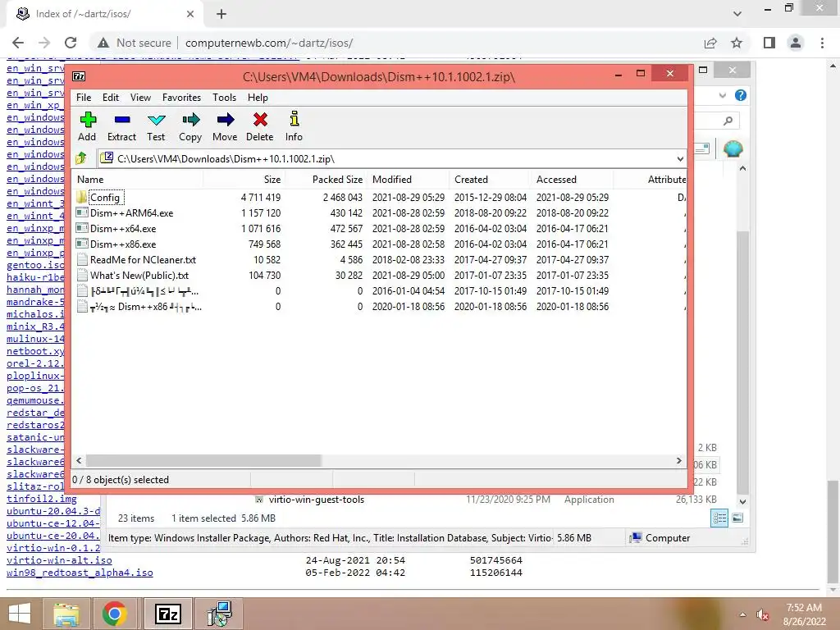840x630 pixels.
Task: Click the horizontal scrollbar right arrow
Action: pyautogui.click(x=679, y=460)
